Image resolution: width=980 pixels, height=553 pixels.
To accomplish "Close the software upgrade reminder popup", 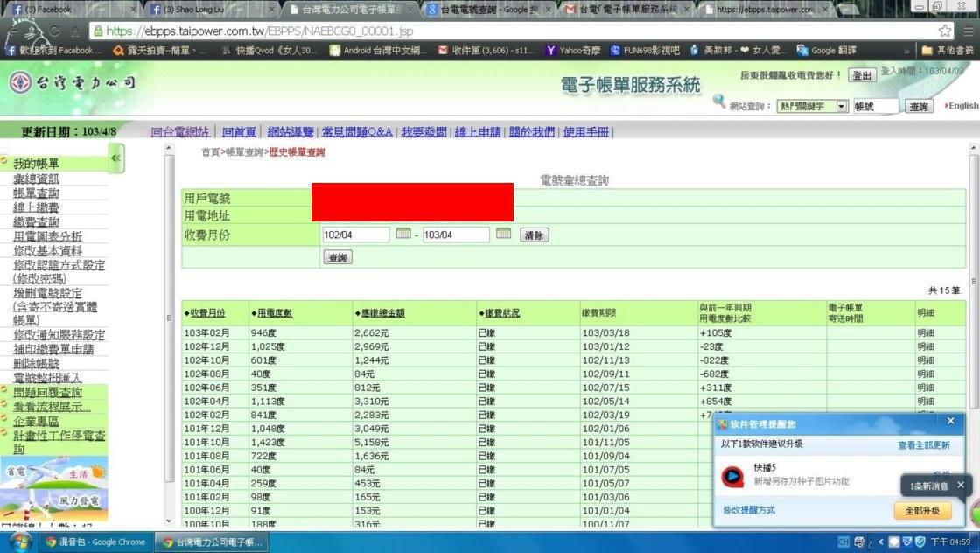I will [950, 421].
